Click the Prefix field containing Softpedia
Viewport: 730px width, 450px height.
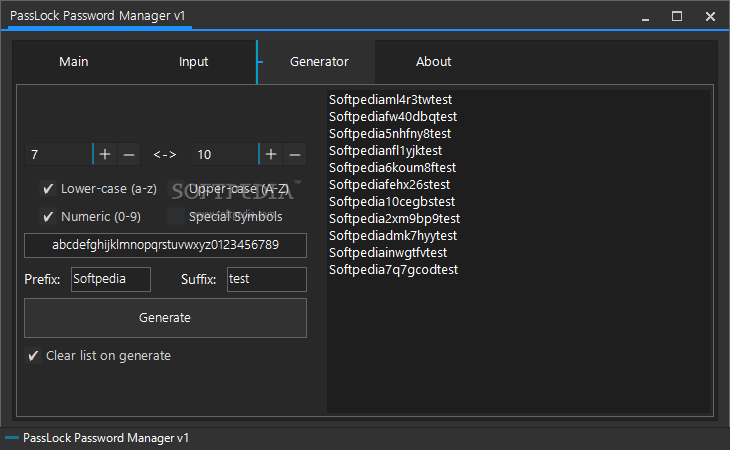(x=111, y=279)
